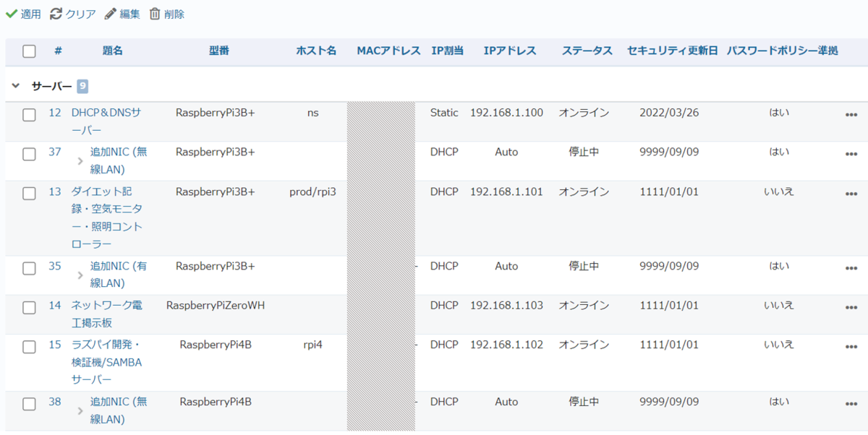Check the box for row 37

point(29,154)
